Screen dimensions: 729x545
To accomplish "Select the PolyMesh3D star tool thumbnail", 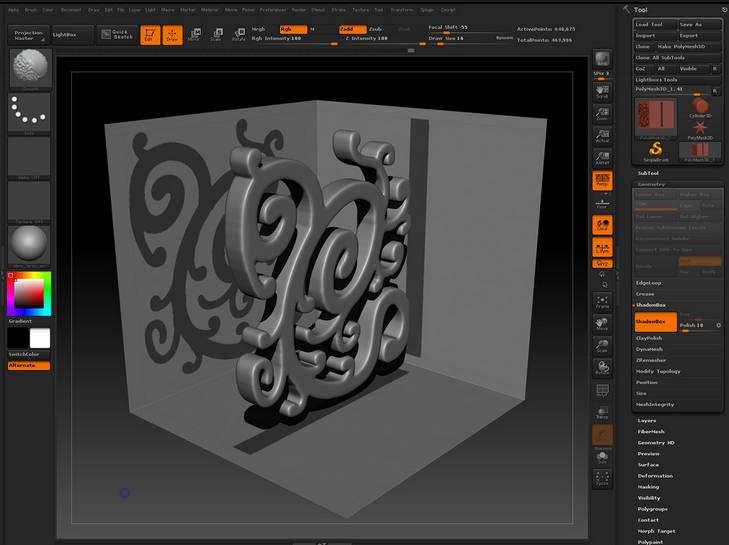I will pyautogui.click(x=700, y=130).
